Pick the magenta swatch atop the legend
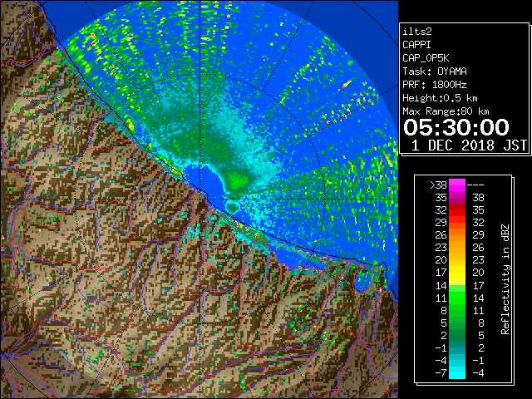532x399 pixels. pyautogui.click(x=457, y=185)
